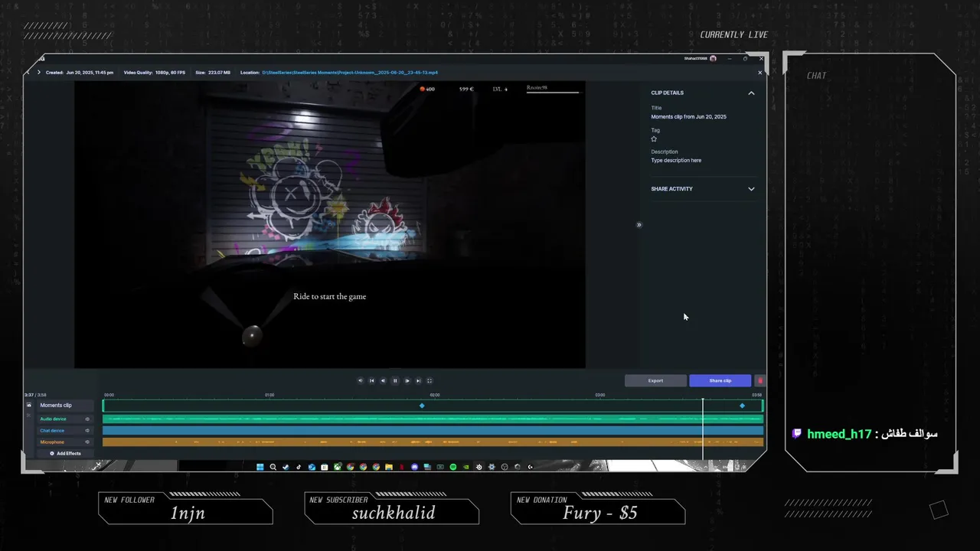Click the Export button
This screenshot has width=980, height=551.
(x=655, y=380)
